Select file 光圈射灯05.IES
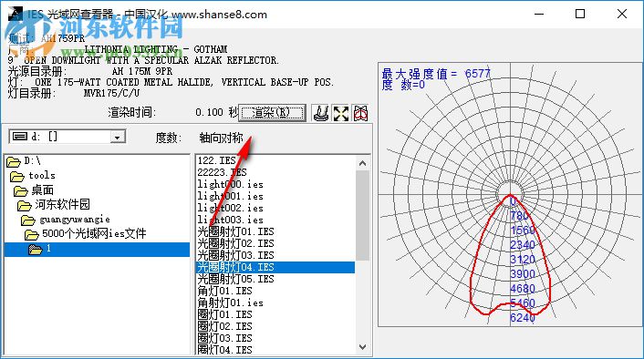 (x=235, y=279)
